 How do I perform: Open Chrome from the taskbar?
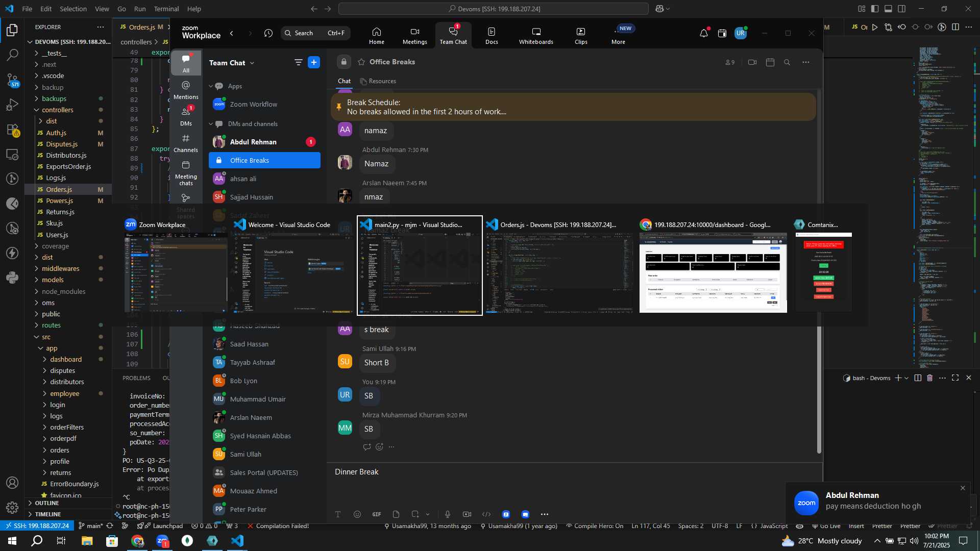click(x=137, y=541)
